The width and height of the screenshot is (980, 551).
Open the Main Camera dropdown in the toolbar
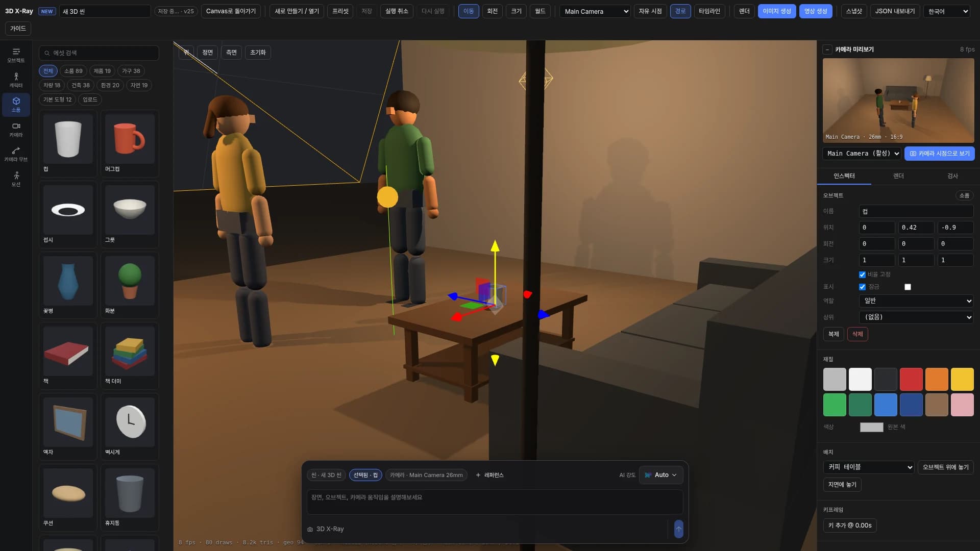coord(595,11)
